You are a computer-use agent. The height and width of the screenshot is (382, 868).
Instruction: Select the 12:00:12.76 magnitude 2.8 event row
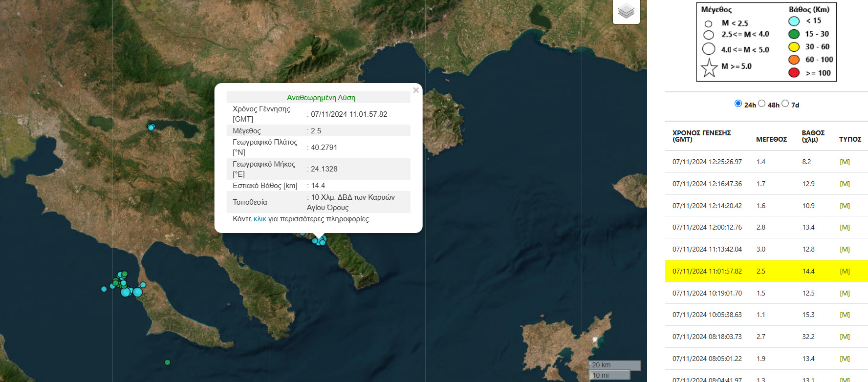pyautogui.click(x=766, y=227)
